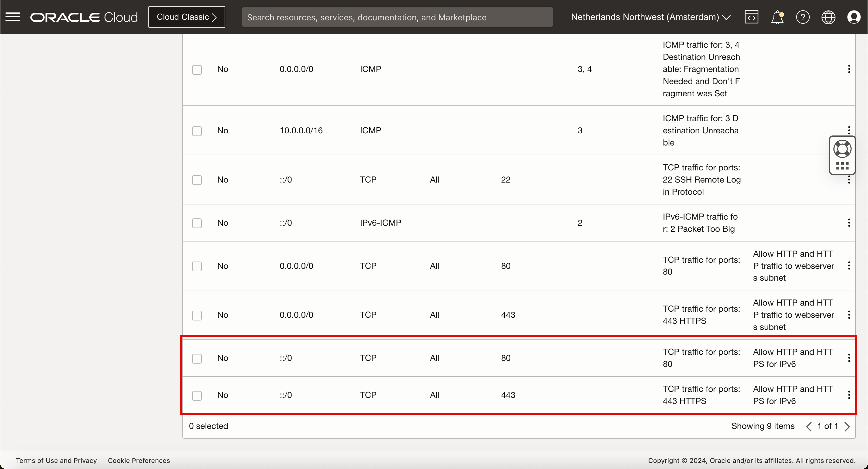Select the 10.0.0.0/16 ICMP rule checkbox
The image size is (868, 469).
click(x=197, y=131)
